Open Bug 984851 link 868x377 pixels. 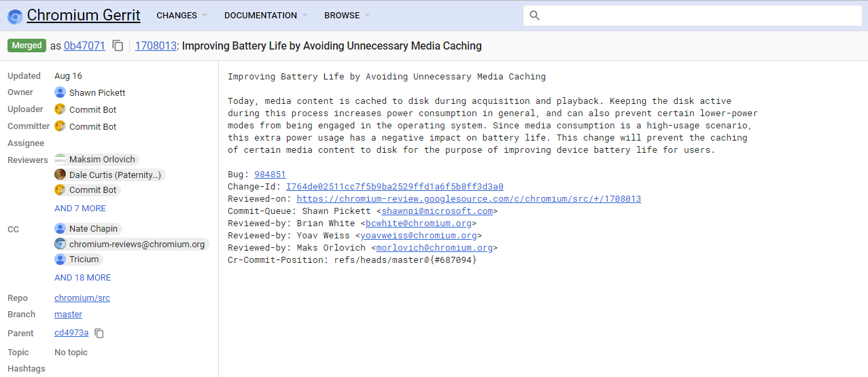click(x=270, y=175)
